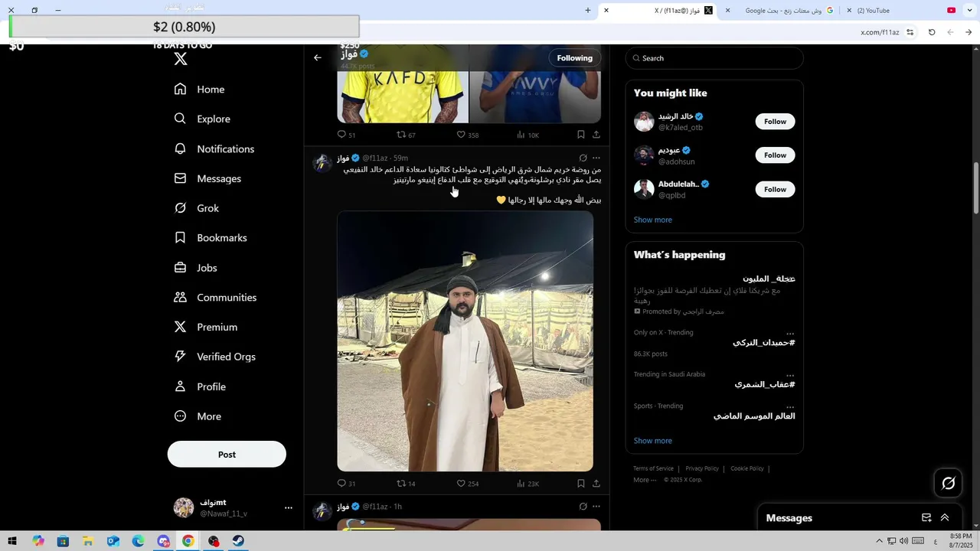Bookmark the post with 358 likes

(581, 135)
